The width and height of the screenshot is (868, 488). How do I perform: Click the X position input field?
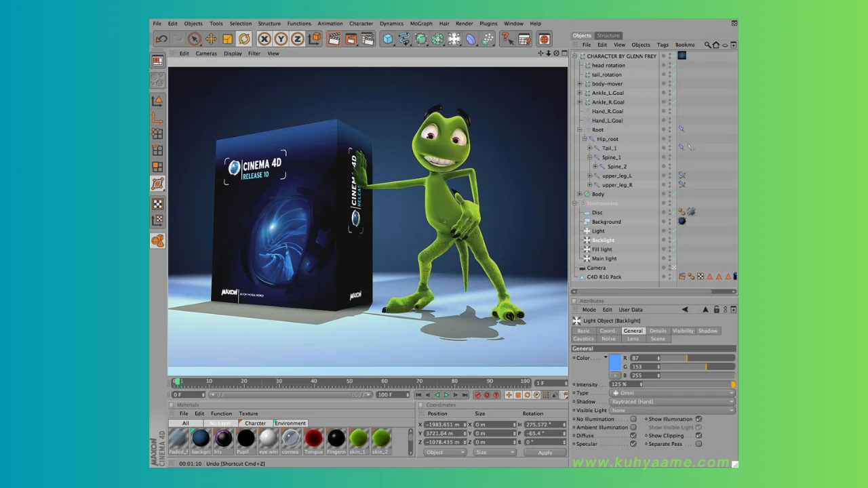pos(446,424)
